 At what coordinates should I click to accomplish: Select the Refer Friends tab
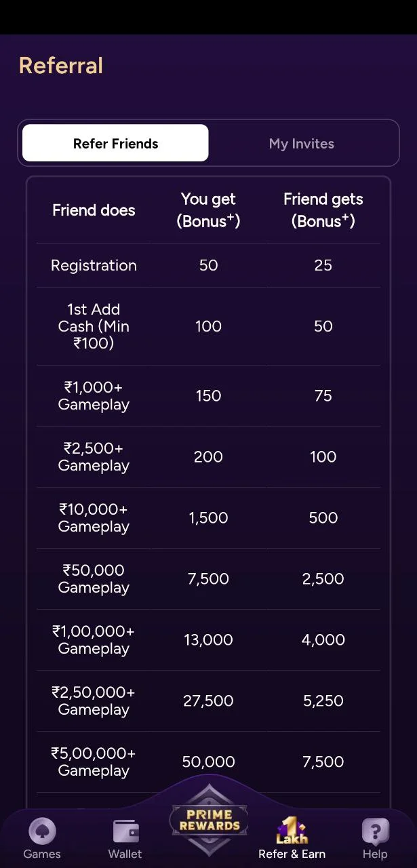click(x=115, y=143)
